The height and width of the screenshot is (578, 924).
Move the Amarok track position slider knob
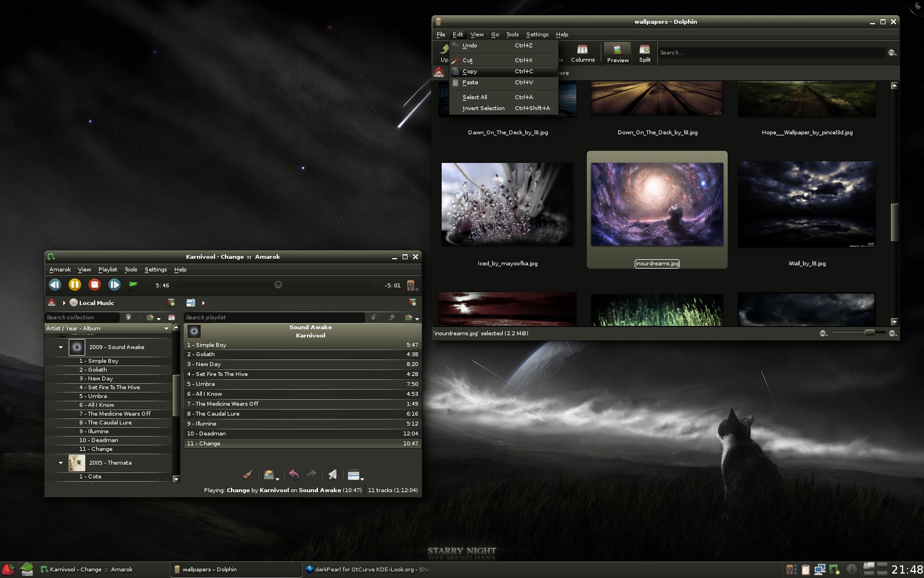pyautogui.click(x=278, y=285)
